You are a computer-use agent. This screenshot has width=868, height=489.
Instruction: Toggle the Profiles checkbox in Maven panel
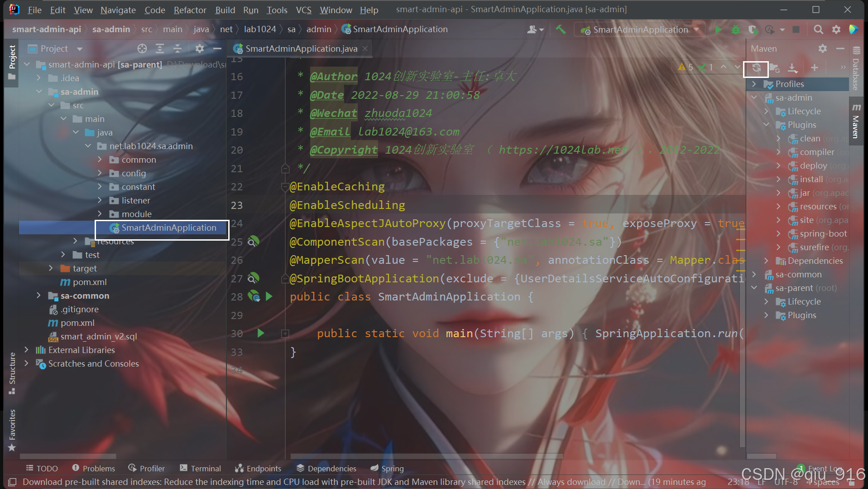point(769,84)
